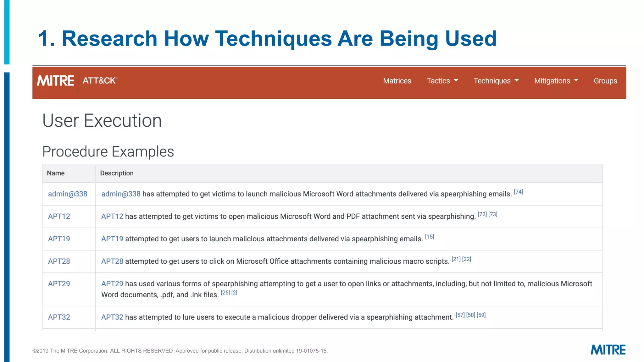Screen dimensions: 644x362
Task: Click the MITRE logo in slide footer
Action: [x=608, y=350]
